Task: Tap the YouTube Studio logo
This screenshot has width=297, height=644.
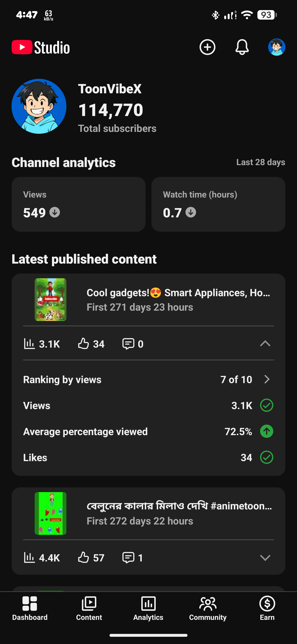Action: tap(41, 47)
